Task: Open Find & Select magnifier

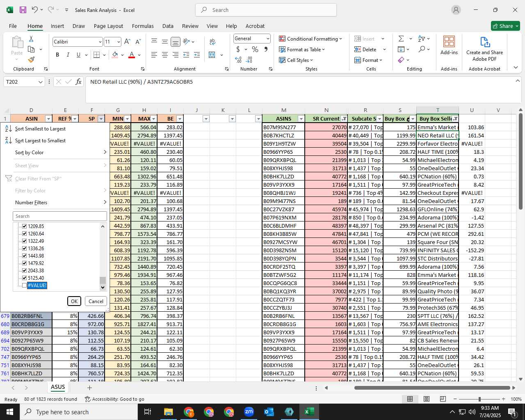Action: [422, 49]
